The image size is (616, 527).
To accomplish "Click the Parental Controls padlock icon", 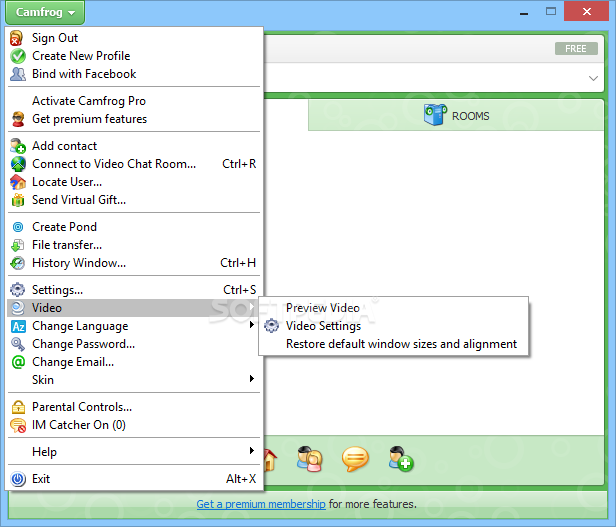I will pos(18,407).
